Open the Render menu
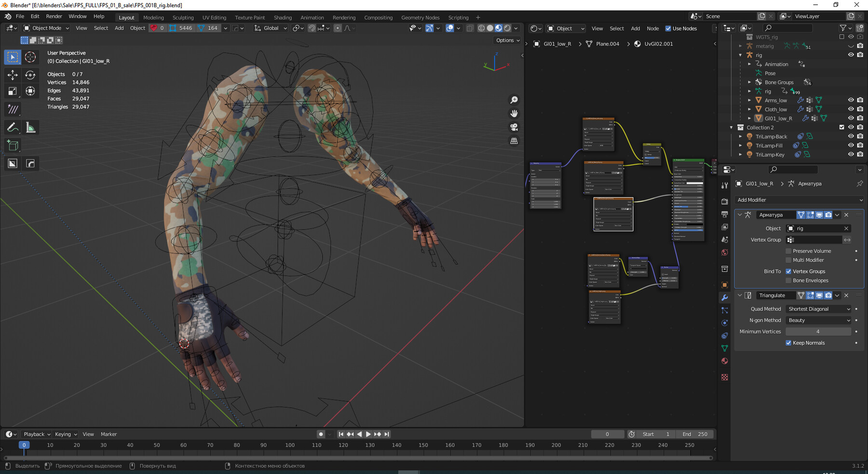Viewport: 868px width, 474px height. (54, 16)
